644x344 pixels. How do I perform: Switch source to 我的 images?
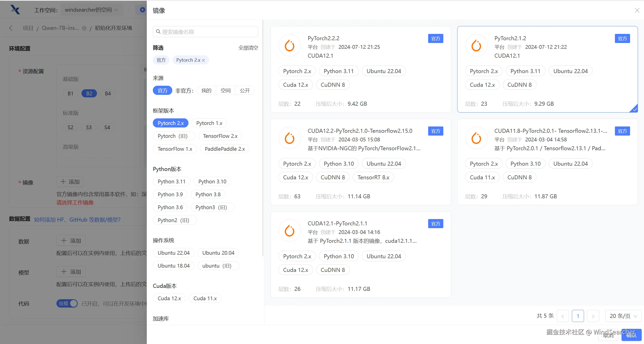206,91
